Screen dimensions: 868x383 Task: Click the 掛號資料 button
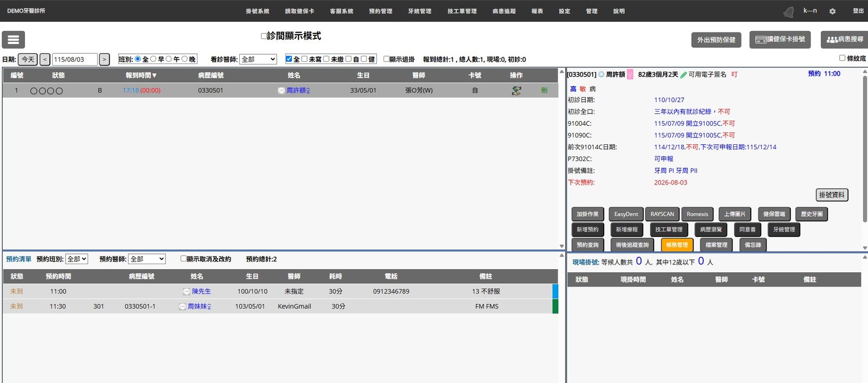point(832,195)
